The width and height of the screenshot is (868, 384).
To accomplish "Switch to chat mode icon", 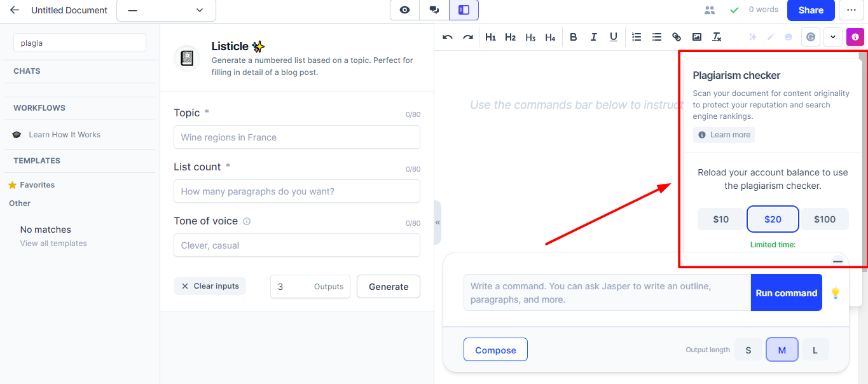I will [x=434, y=10].
